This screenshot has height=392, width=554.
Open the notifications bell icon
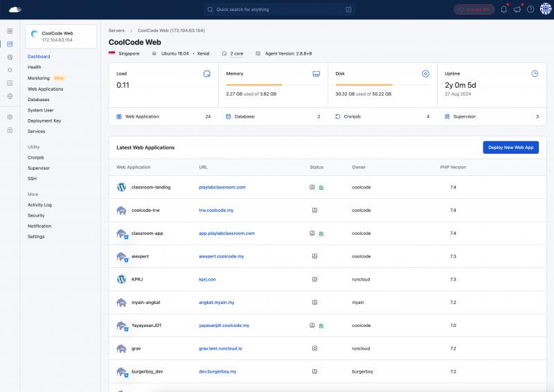point(504,10)
